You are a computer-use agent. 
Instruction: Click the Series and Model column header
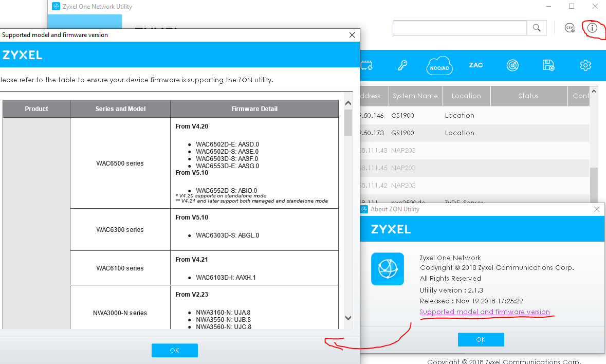point(120,109)
